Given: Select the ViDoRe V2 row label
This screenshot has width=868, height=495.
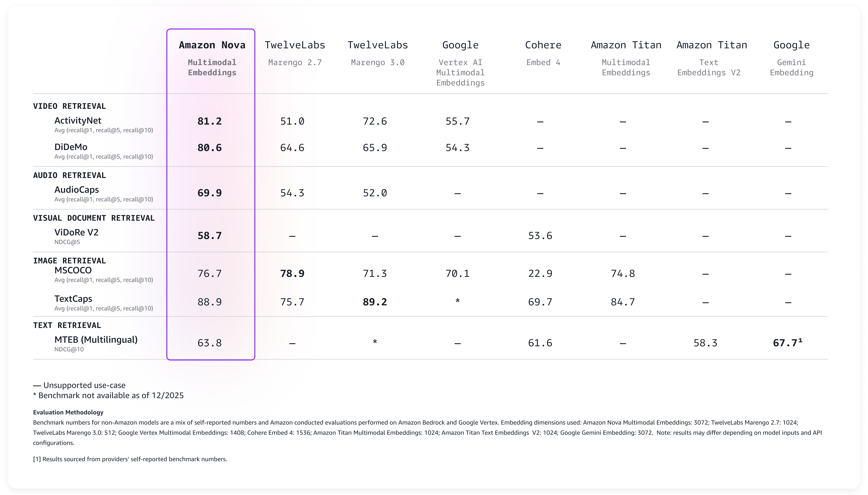Looking at the screenshot, I should (x=76, y=232).
